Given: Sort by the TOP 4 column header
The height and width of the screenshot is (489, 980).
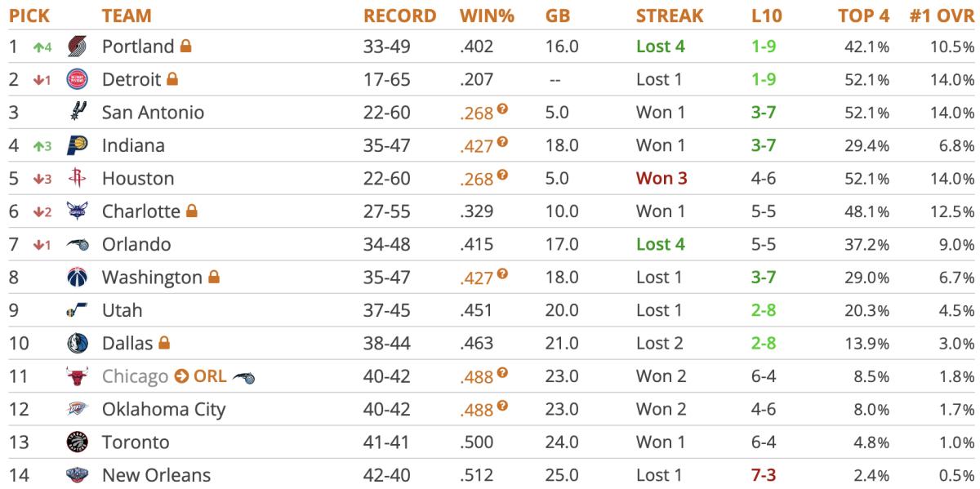Looking at the screenshot, I should click(x=863, y=16).
